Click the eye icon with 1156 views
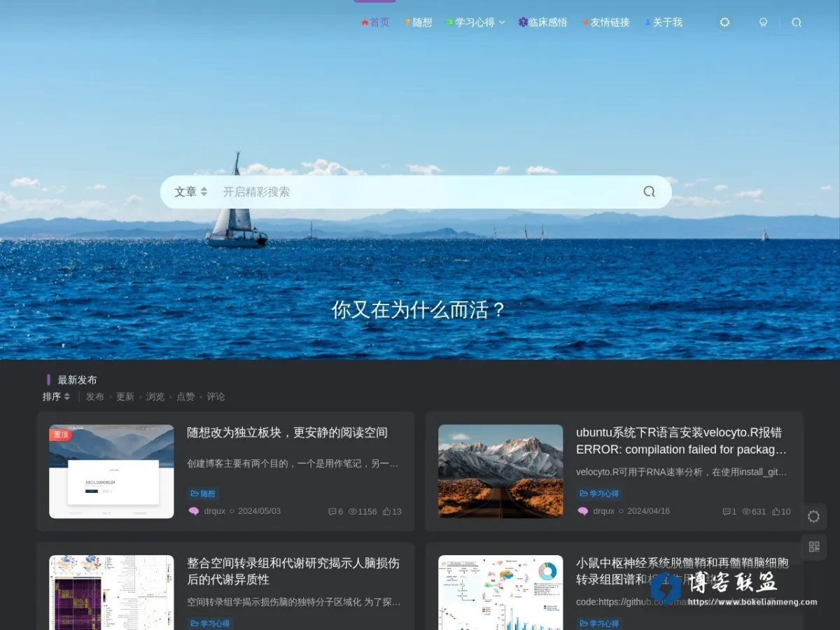Viewport: 840px width, 630px height. click(353, 512)
